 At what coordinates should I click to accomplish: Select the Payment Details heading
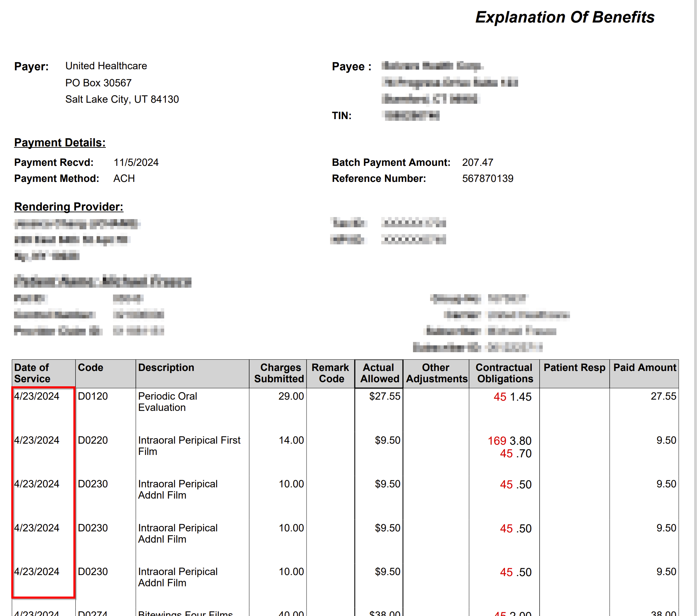(x=60, y=143)
